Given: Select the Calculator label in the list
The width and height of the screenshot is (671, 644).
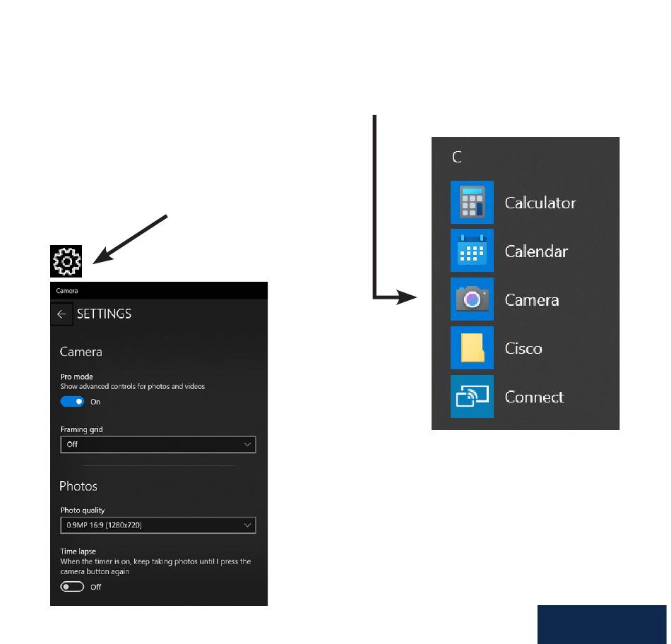Looking at the screenshot, I should (540, 203).
